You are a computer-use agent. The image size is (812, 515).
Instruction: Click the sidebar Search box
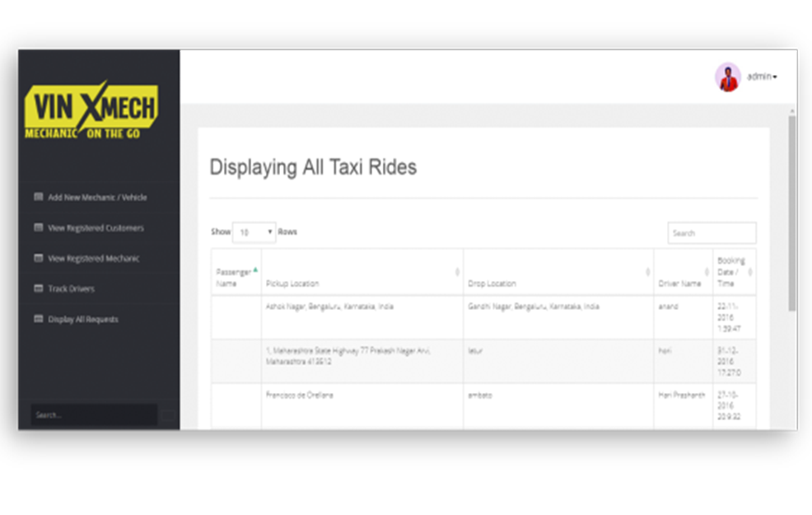click(94, 415)
